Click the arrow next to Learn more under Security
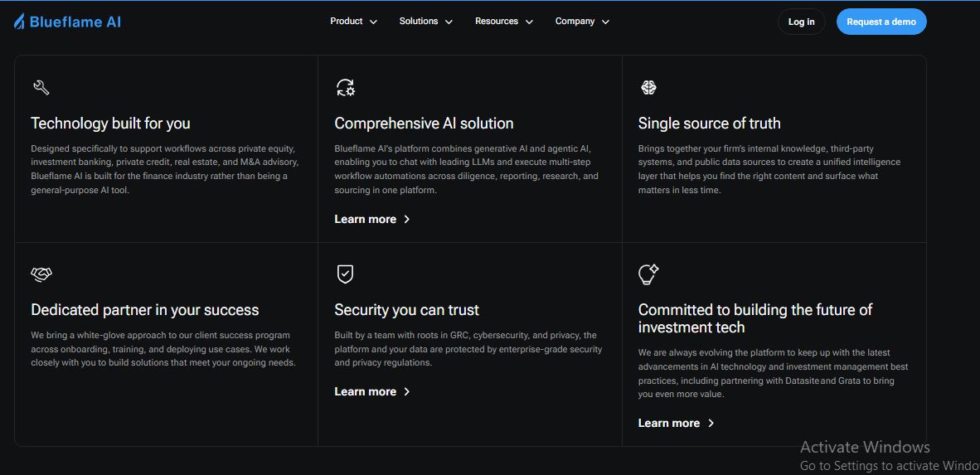 click(406, 391)
